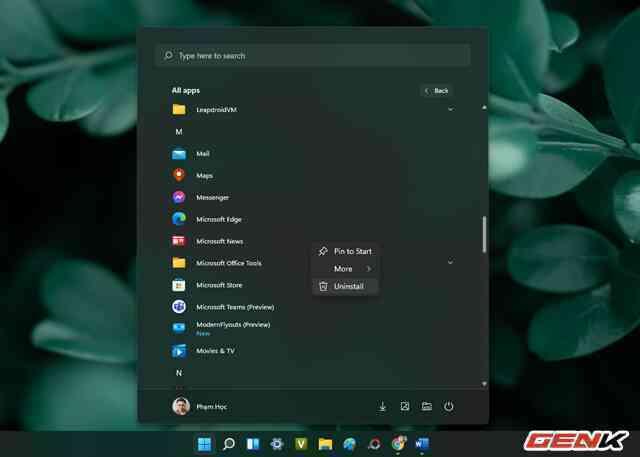640x457 pixels.
Task: Click the 'Microsoft Store' label text
Action: point(219,285)
